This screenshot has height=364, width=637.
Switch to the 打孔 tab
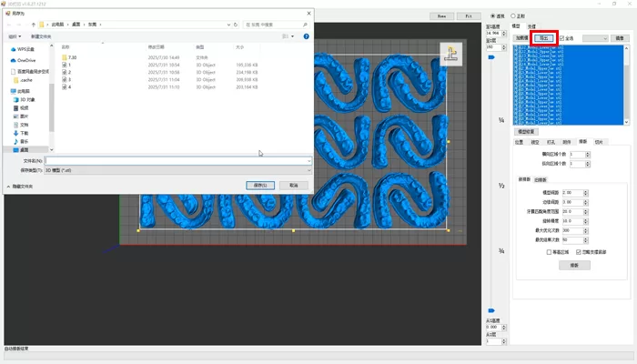tap(551, 142)
